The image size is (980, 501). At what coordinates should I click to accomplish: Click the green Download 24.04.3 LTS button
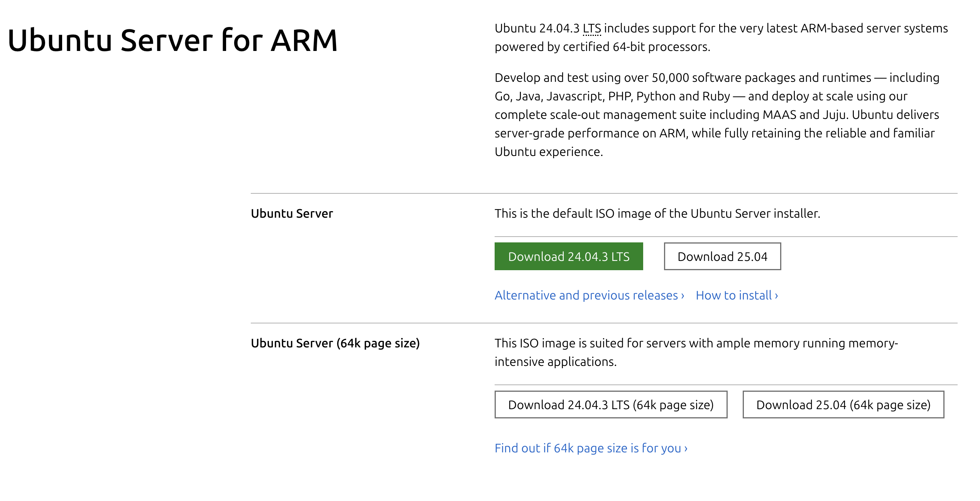pyautogui.click(x=569, y=256)
